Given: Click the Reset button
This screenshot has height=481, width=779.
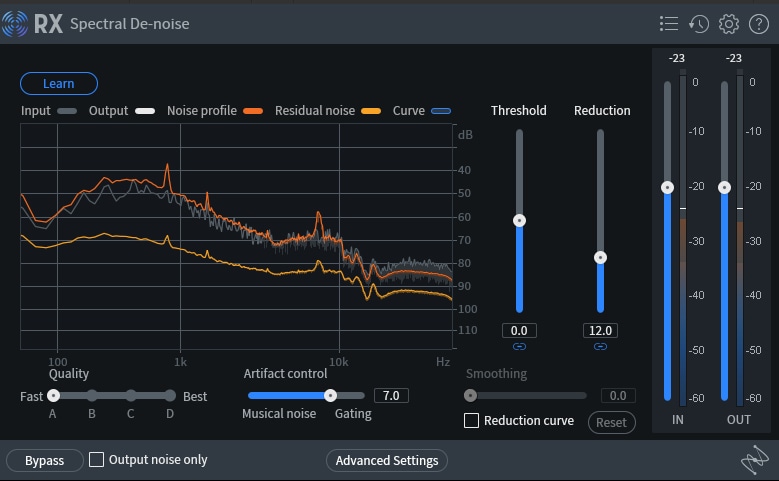Looking at the screenshot, I should [x=612, y=422].
